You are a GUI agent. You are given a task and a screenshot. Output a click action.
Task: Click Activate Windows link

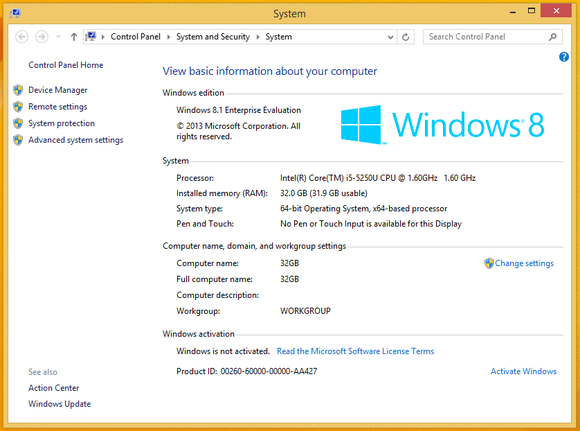coord(523,371)
